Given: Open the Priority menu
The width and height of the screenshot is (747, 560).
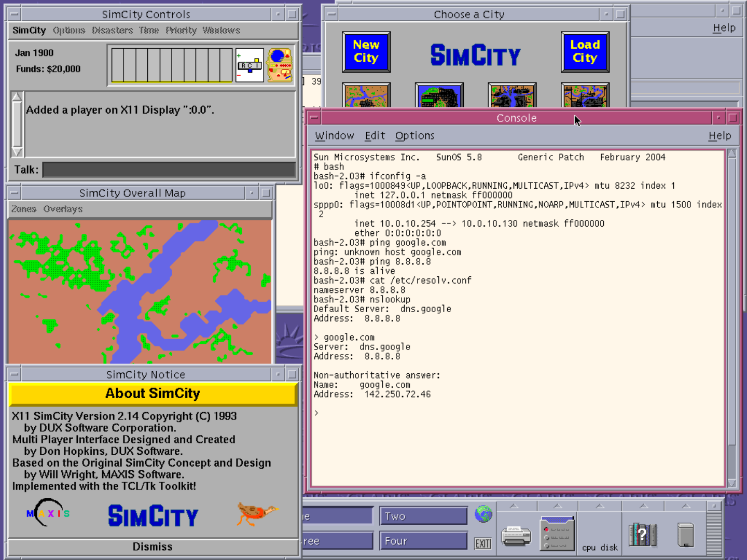Looking at the screenshot, I should 181,30.
